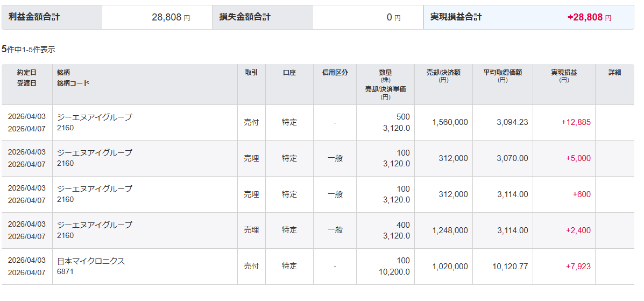Click the +7,923 profit value
The width and height of the screenshot is (644, 301).
point(578,267)
